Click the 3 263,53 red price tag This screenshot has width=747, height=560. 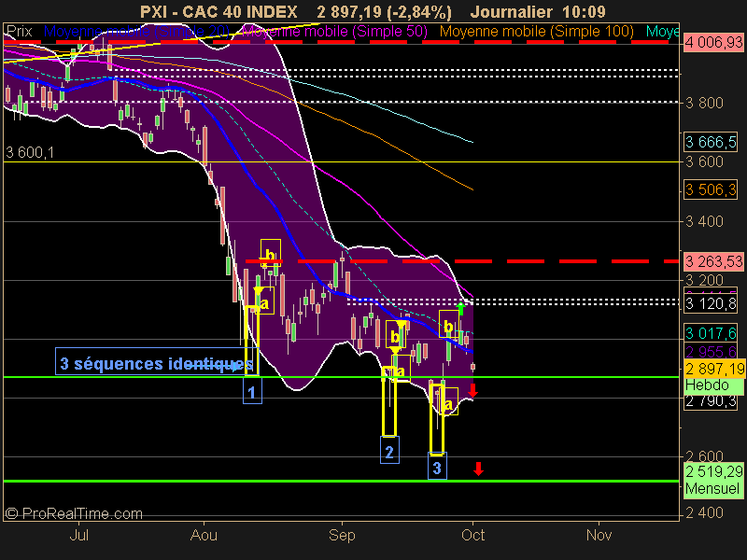pyautogui.click(x=713, y=261)
